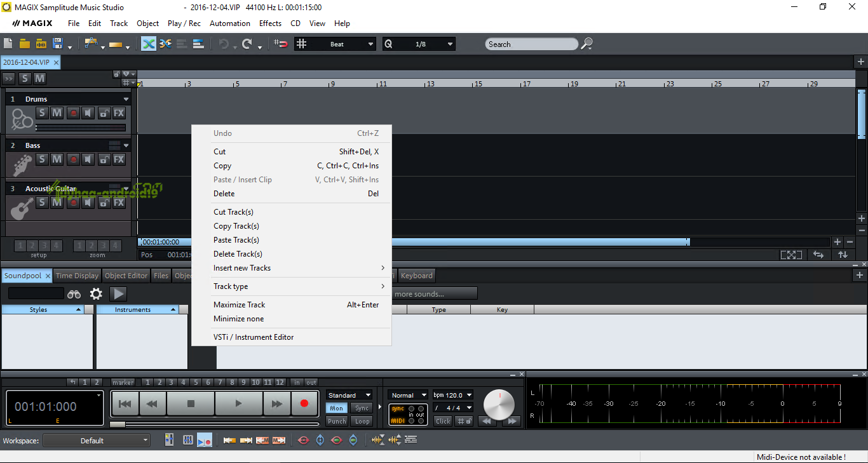Open the Normal mode dropdown

point(408,395)
